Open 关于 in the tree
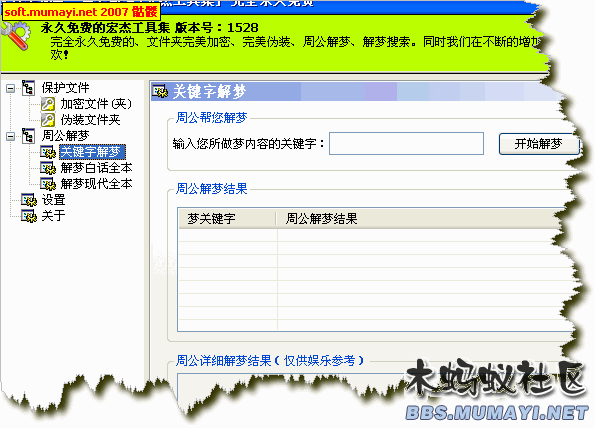595x428 pixels. 54,216
